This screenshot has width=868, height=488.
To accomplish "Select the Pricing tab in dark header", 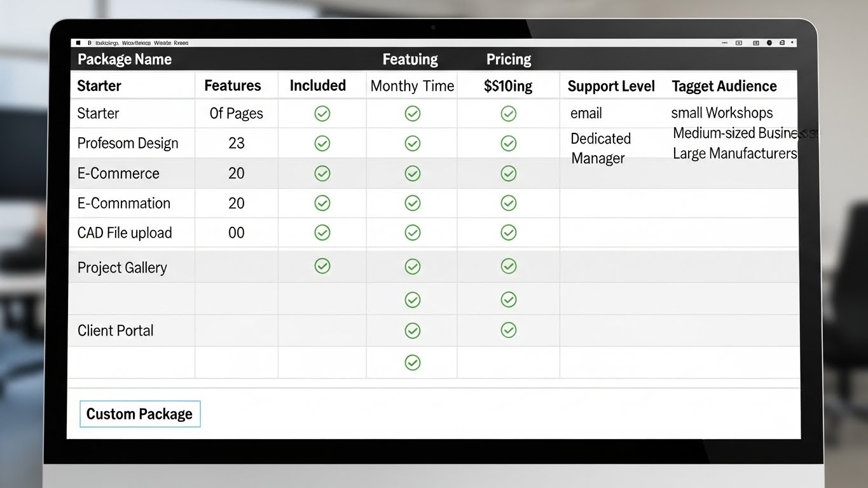I will 508,60.
